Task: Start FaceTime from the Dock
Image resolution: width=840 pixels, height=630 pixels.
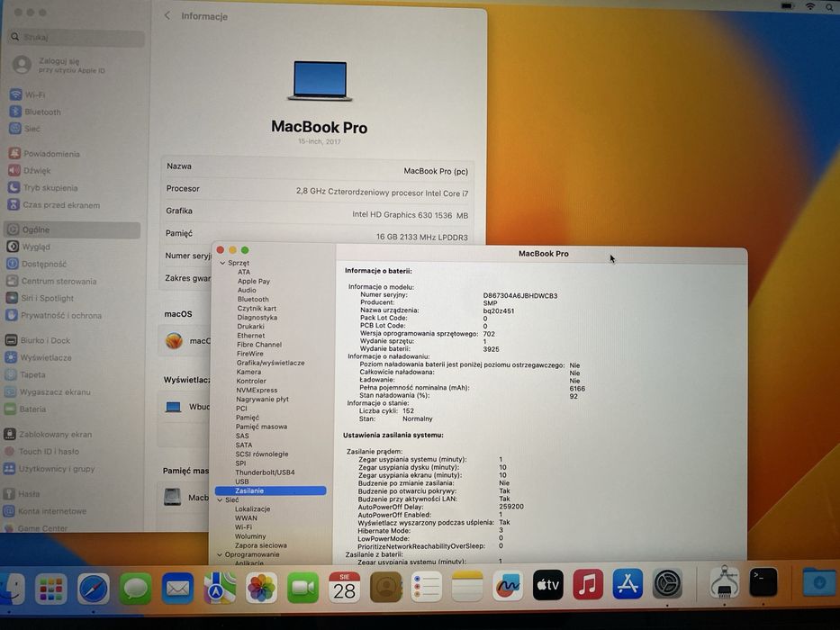Action: [303, 588]
